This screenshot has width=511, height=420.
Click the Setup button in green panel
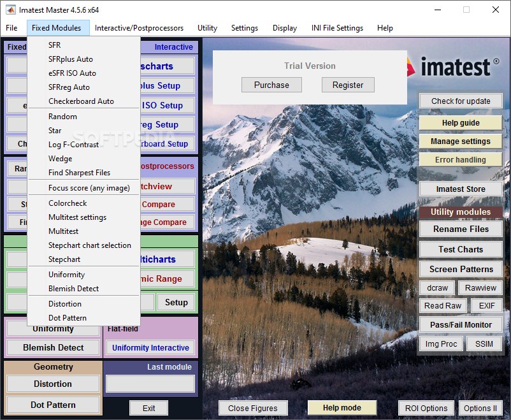tap(176, 302)
